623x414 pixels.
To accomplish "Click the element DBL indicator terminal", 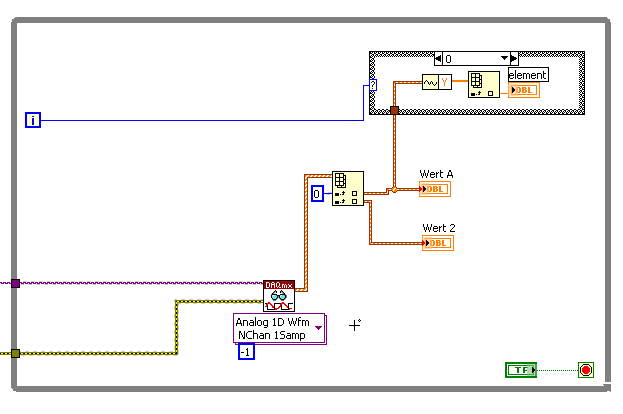I will pyautogui.click(x=524, y=90).
